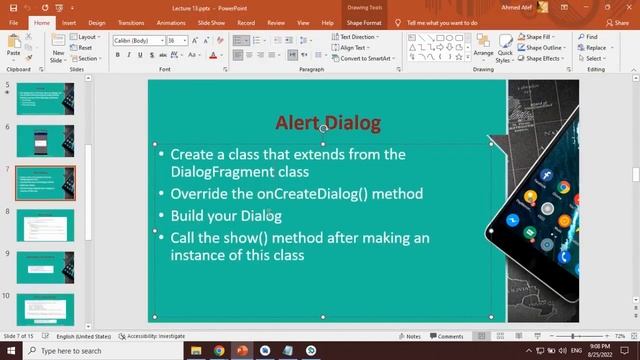The height and width of the screenshot is (360, 640).
Task: Switch to the Insert tab
Action: point(69,23)
